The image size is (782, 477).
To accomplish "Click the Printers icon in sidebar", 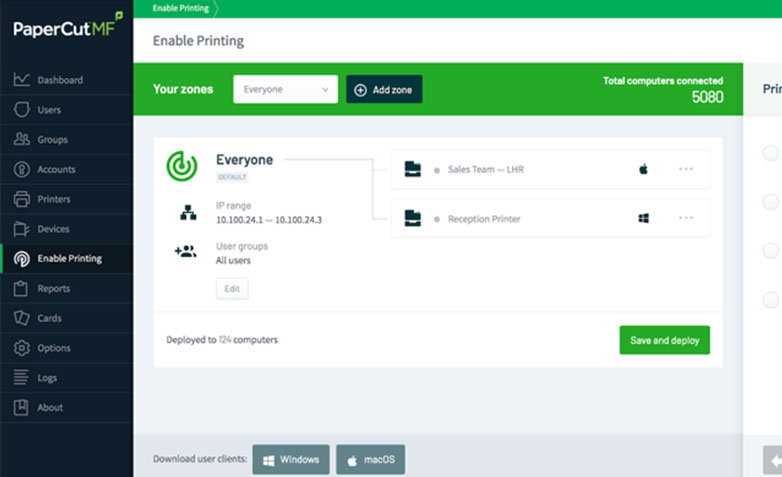I will pyautogui.click(x=21, y=199).
